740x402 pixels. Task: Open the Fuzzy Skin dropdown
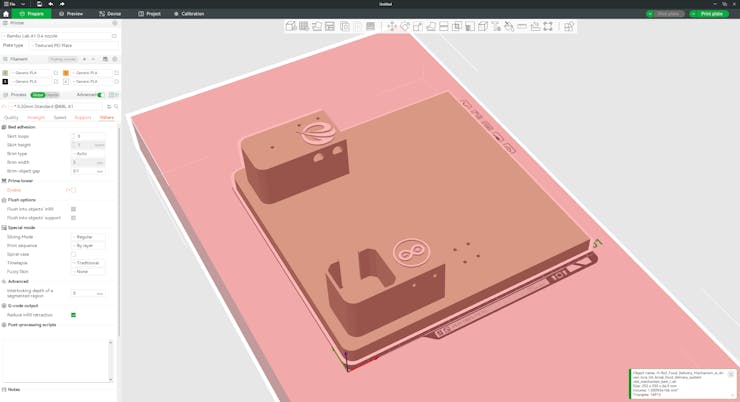[88, 272]
